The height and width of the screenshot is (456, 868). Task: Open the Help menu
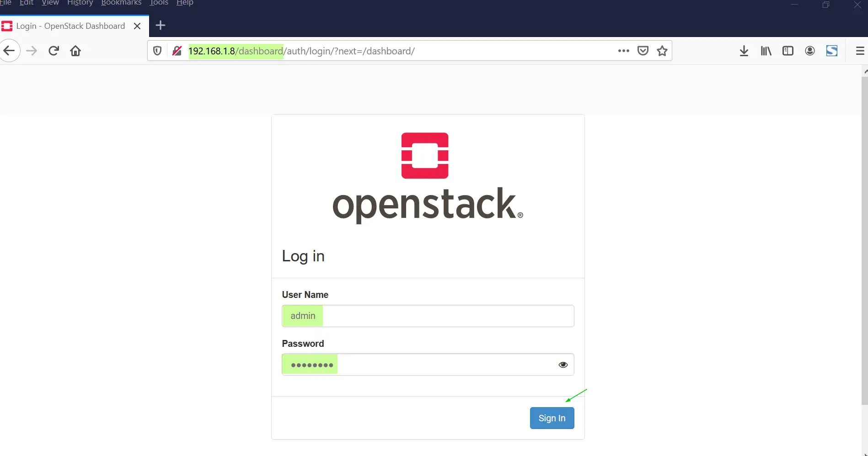point(185,3)
